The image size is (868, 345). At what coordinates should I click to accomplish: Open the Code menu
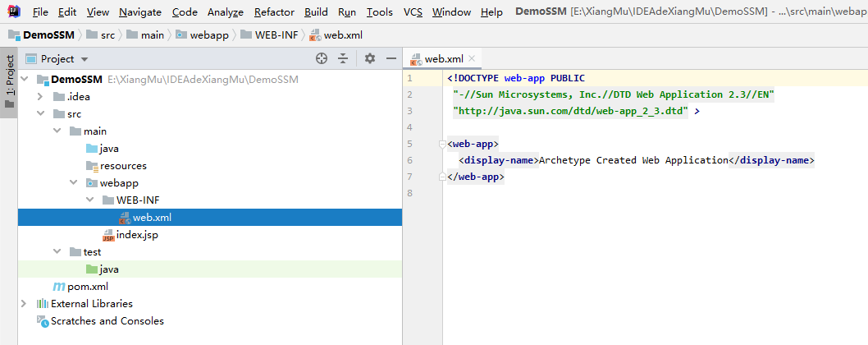(x=185, y=11)
